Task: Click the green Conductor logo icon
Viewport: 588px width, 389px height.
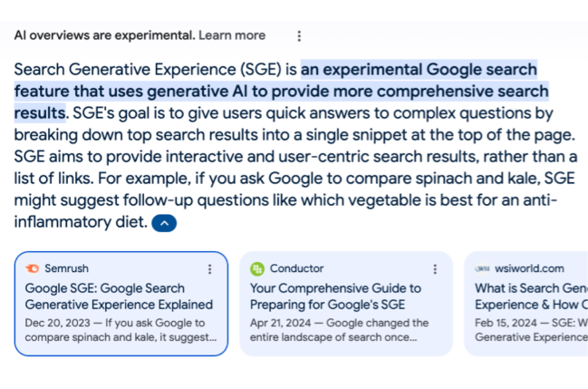Action: (257, 268)
